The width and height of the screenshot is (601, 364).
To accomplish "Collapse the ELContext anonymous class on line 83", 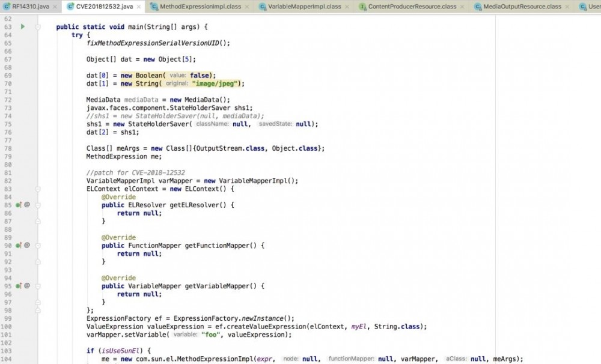I will 38,189.
